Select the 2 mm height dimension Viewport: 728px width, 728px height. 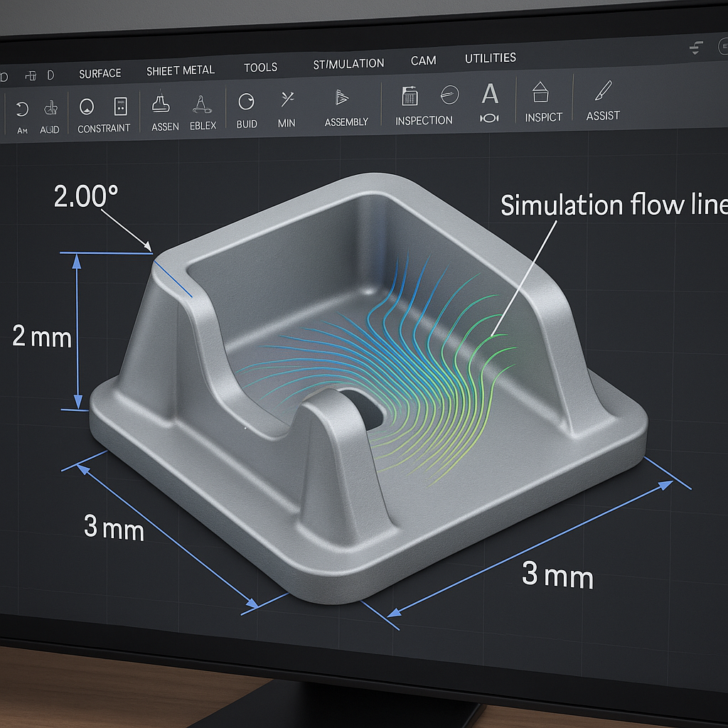click(42, 336)
